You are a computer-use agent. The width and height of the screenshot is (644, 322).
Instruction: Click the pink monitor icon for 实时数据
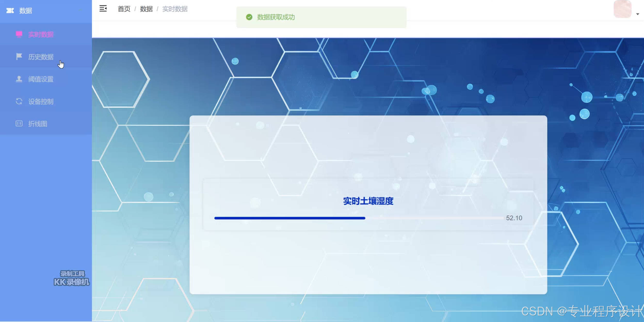[x=19, y=34]
